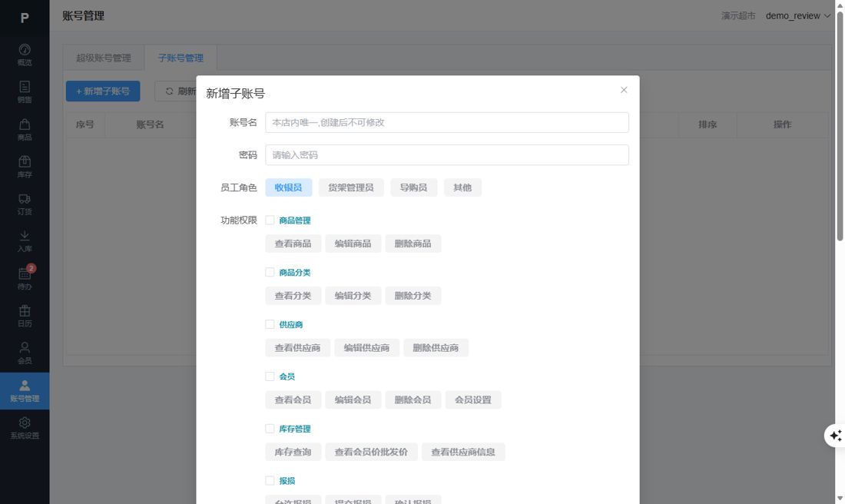Open the demo_review user dropdown
Screen dimensions: 845x504
797,15
